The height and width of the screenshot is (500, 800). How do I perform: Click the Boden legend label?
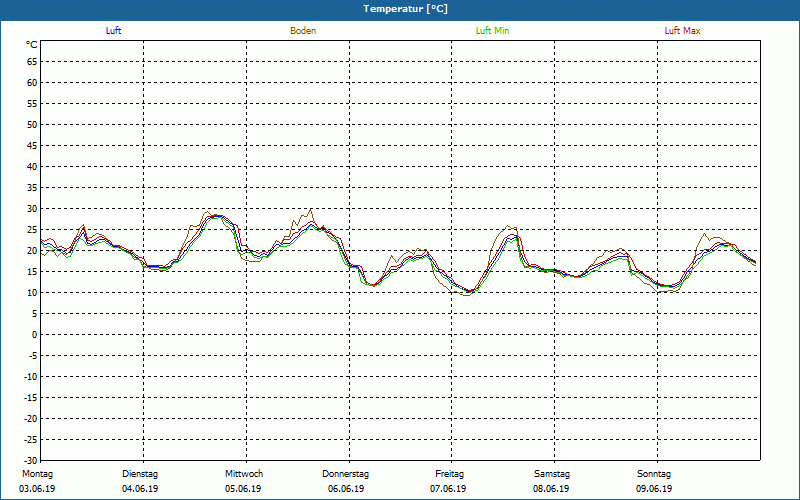[303, 31]
